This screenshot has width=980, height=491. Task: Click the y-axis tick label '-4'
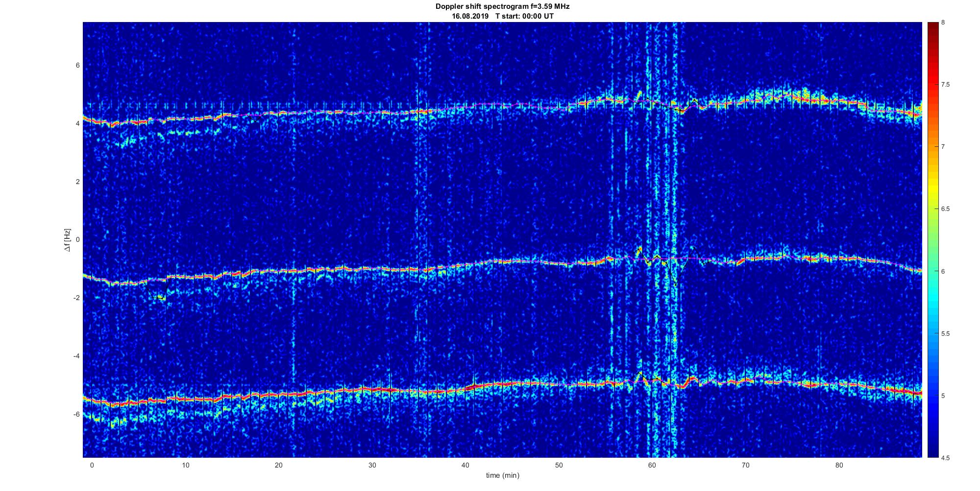(x=76, y=356)
